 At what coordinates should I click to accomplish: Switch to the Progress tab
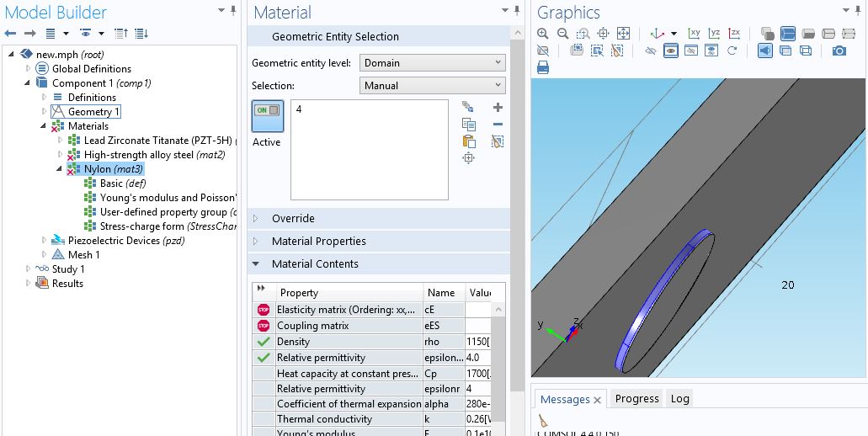point(636,399)
